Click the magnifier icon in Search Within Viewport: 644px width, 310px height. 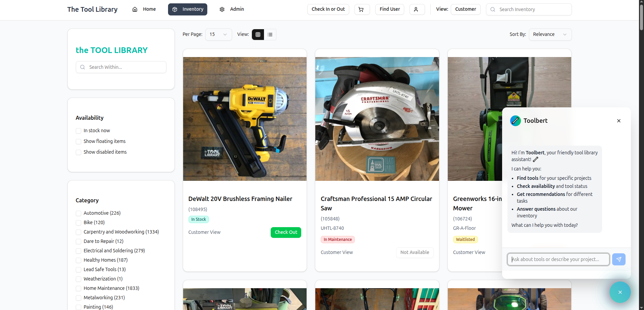coord(83,67)
